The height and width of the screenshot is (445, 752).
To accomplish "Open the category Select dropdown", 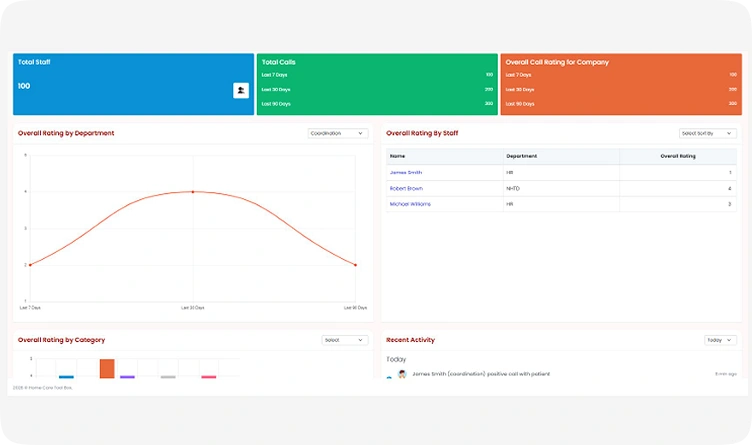I will (x=344, y=340).
